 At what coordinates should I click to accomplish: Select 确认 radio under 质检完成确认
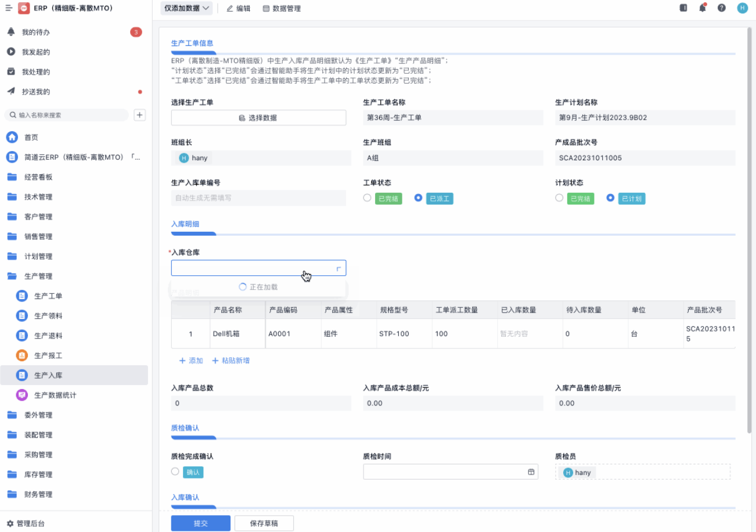tap(175, 472)
